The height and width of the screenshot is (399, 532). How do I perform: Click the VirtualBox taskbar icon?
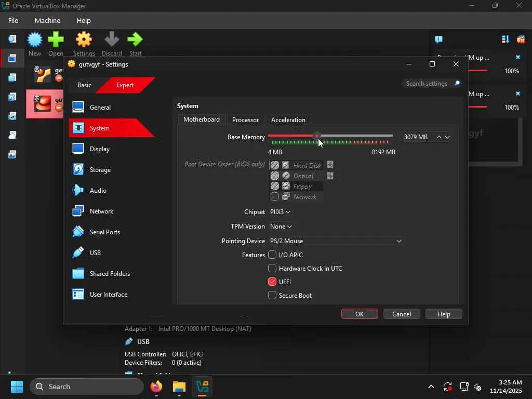tap(202, 387)
